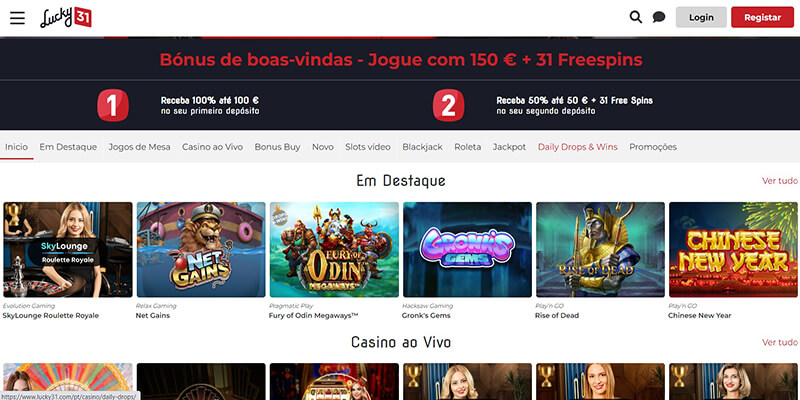
Task: Open the Promoções tab
Action: pos(653,147)
